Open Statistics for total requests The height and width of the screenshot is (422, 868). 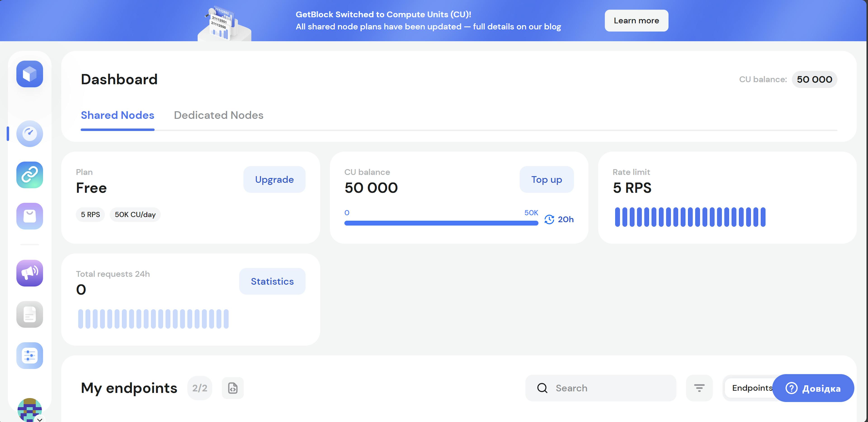[272, 281]
